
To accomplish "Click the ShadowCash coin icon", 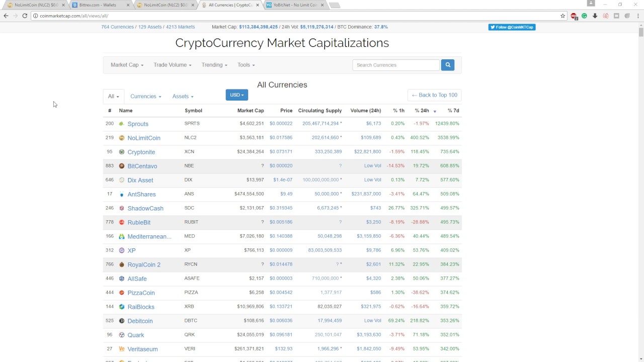I will click(121, 208).
